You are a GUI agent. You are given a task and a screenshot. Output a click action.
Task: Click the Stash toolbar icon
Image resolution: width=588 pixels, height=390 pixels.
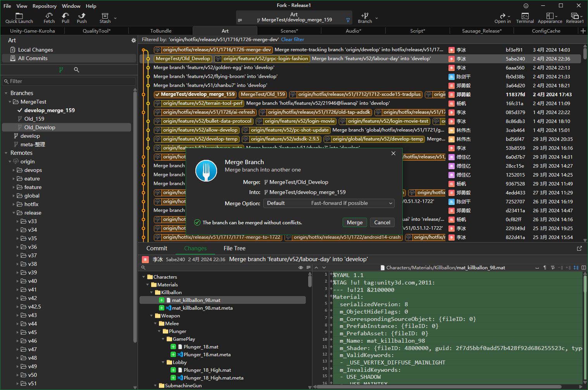(105, 17)
